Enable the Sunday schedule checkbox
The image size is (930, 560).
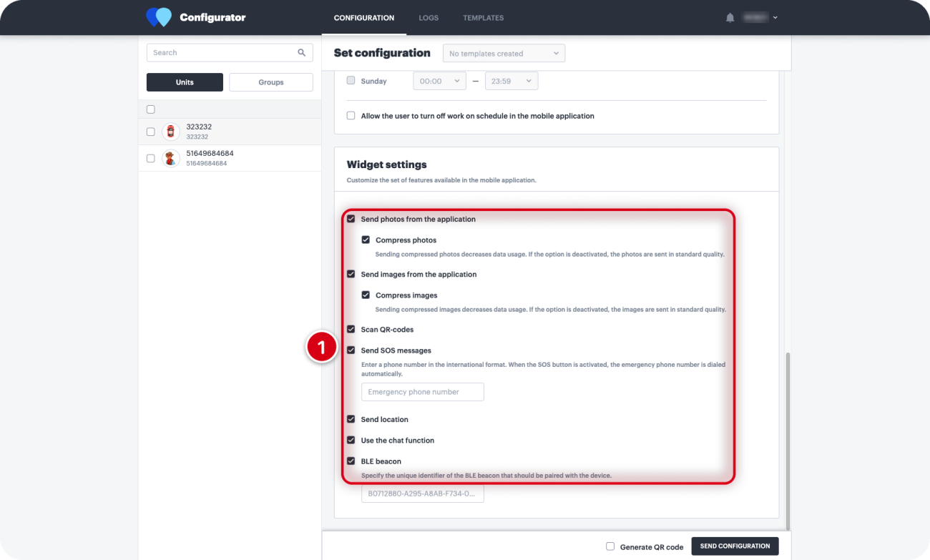pyautogui.click(x=351, y=81)
